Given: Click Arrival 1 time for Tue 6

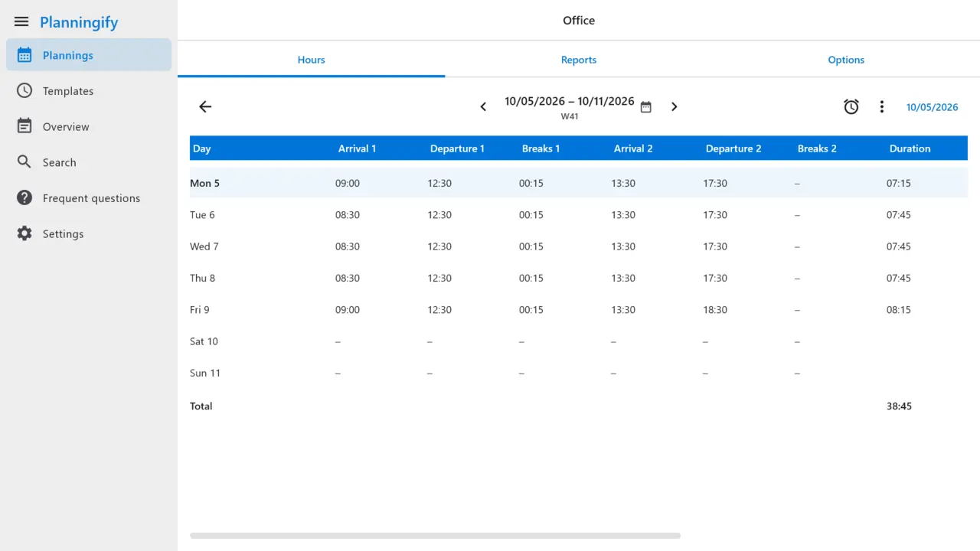Looking at the screenshot, I should [348, 215].
